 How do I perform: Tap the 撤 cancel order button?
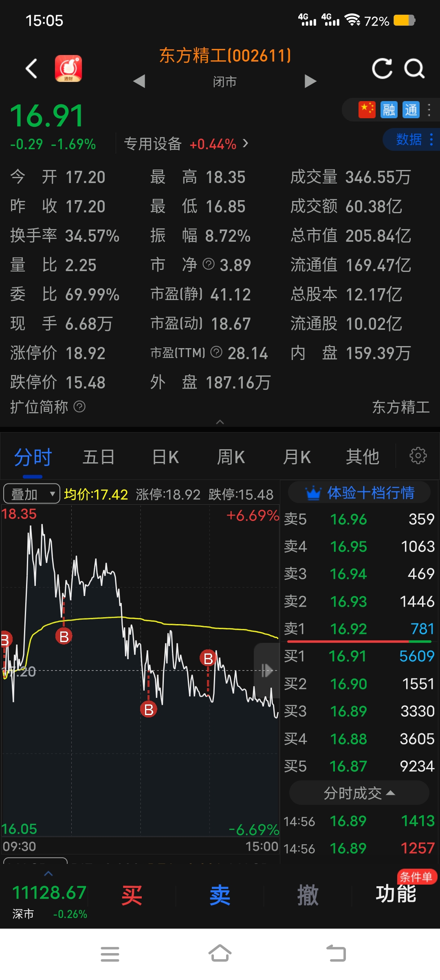point(308,896)
